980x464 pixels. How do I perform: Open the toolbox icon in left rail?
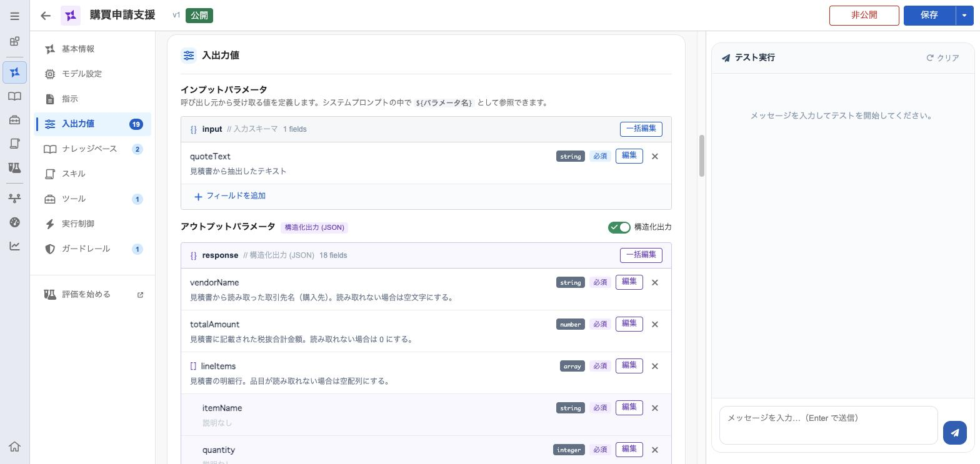14,120
